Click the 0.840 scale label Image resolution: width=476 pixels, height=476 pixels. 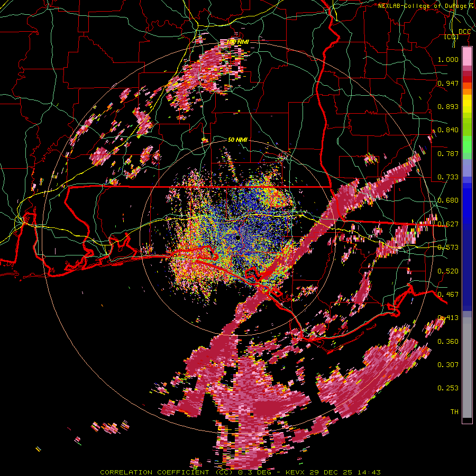pos(448,130)
